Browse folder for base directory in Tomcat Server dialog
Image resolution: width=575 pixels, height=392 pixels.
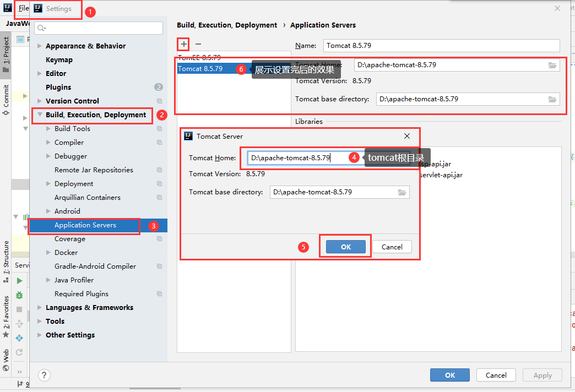click(402, 193)
